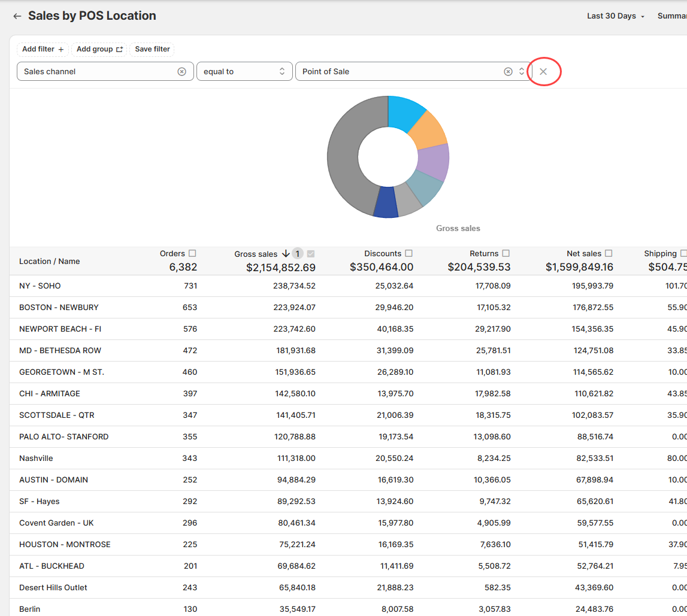Click the light blue donut chart slice
Screen dimensions: 687x616
(x=404, y=112)
